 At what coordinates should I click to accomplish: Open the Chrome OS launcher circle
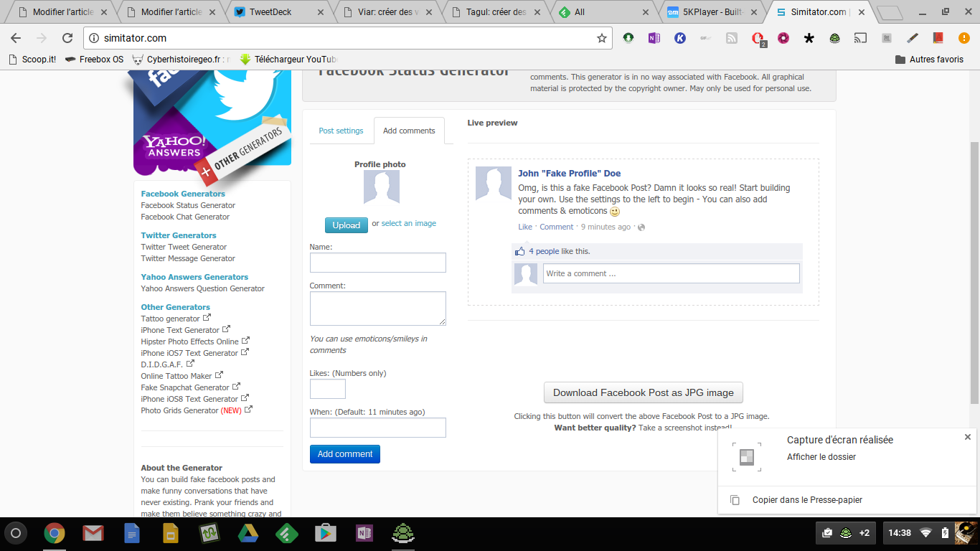tap(16, 533)
